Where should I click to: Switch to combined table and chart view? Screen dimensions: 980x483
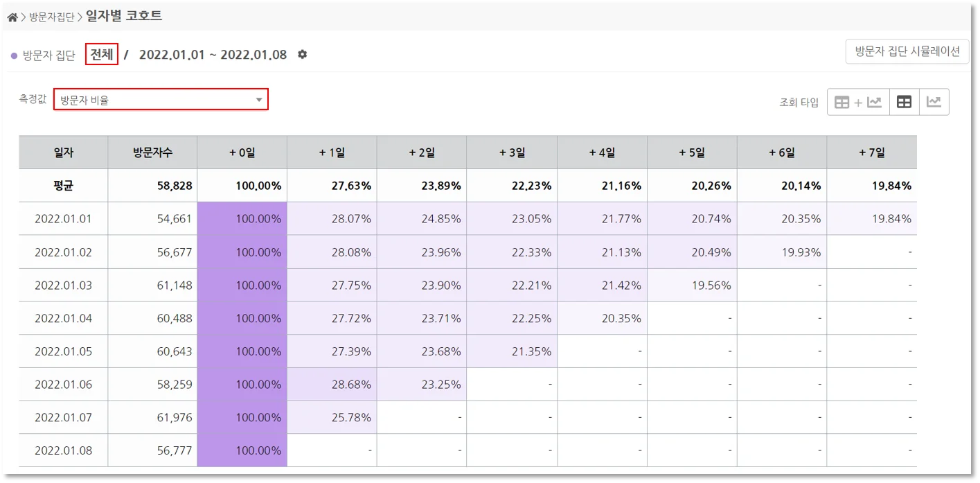858,101
